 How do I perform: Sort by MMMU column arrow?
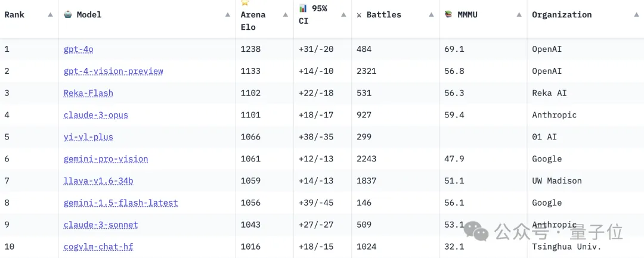(x=519, y=14)
